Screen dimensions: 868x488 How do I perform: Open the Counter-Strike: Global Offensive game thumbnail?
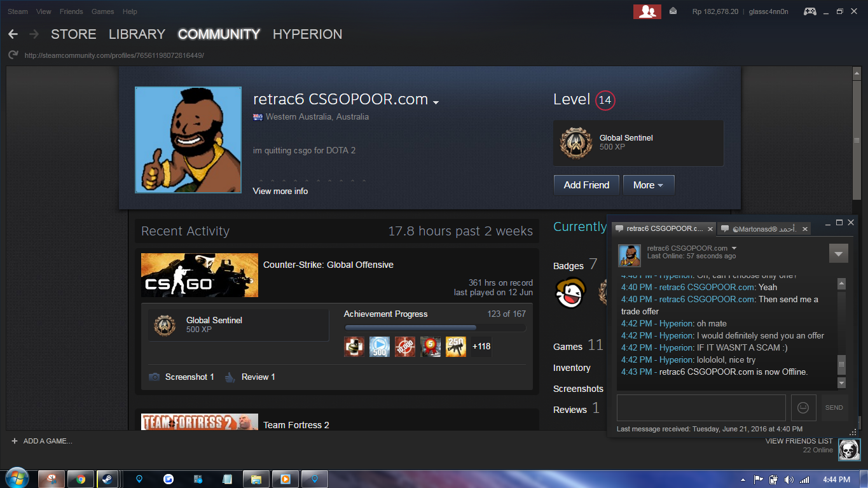pyautogui.click(x=200, y=275)
